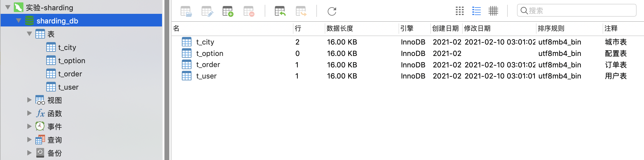644x160 pixels.
Task: Select the t_order row in table list
Action: pyautogui.click(x=208, y=65)
